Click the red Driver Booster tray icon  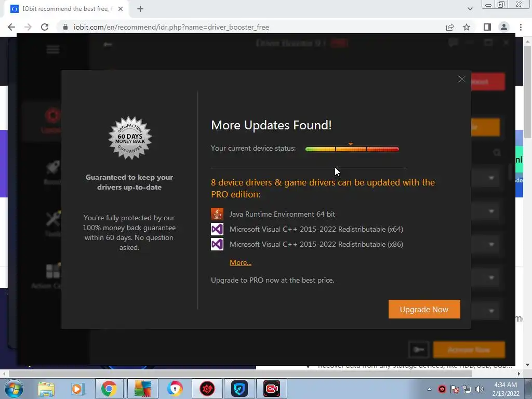click(x=442, y=389)
